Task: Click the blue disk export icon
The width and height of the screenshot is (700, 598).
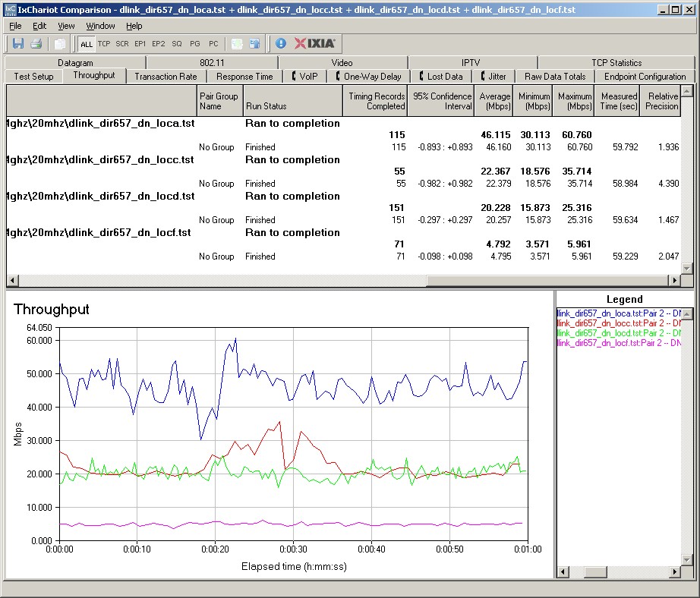Action: pyautogui.click(x=255, y=43)
